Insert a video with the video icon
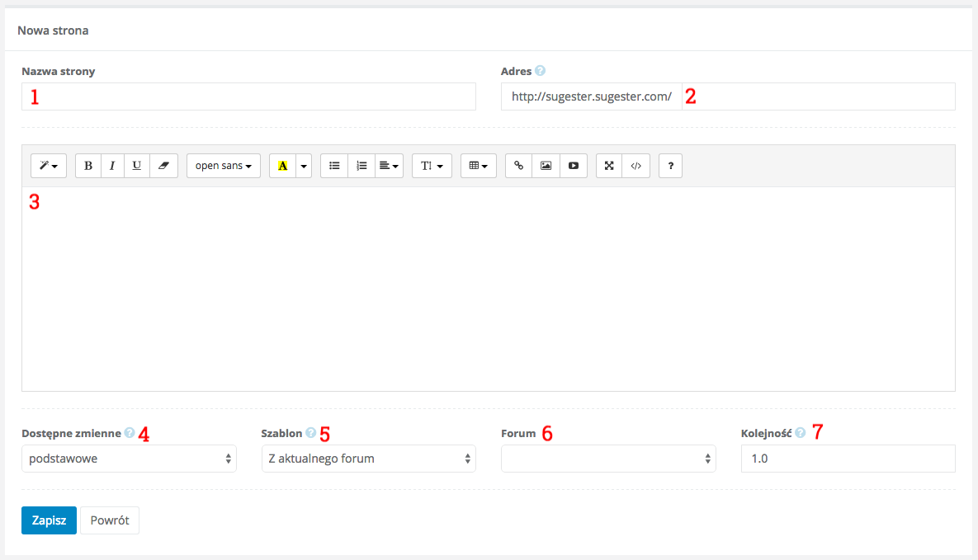The width and height of the screenshot is (978, 560). (x=574, y=166)
